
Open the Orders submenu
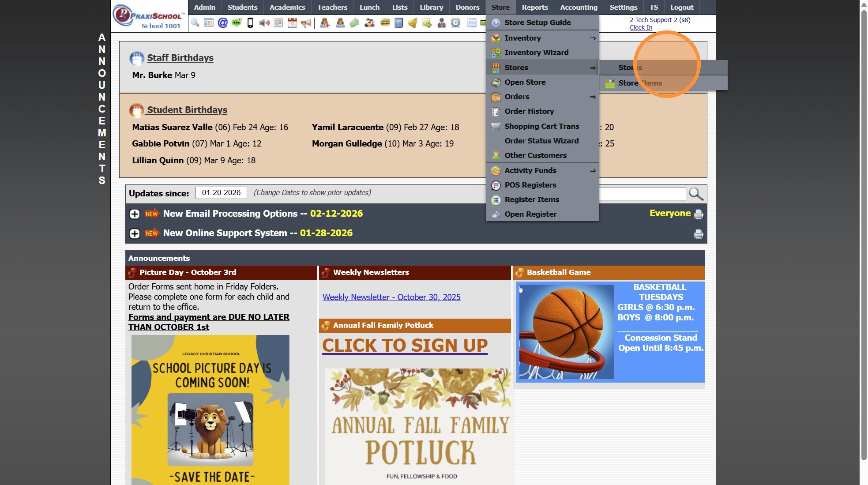point(593,97)
